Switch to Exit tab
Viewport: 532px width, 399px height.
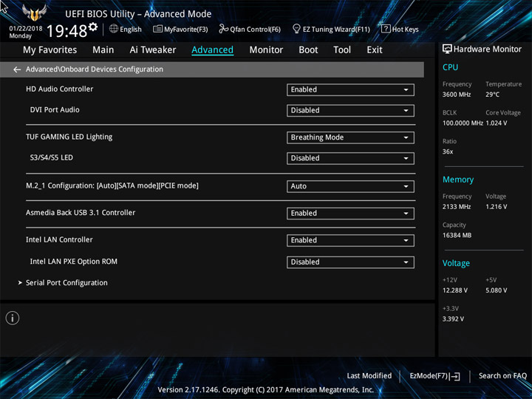(x=375, y=50)
